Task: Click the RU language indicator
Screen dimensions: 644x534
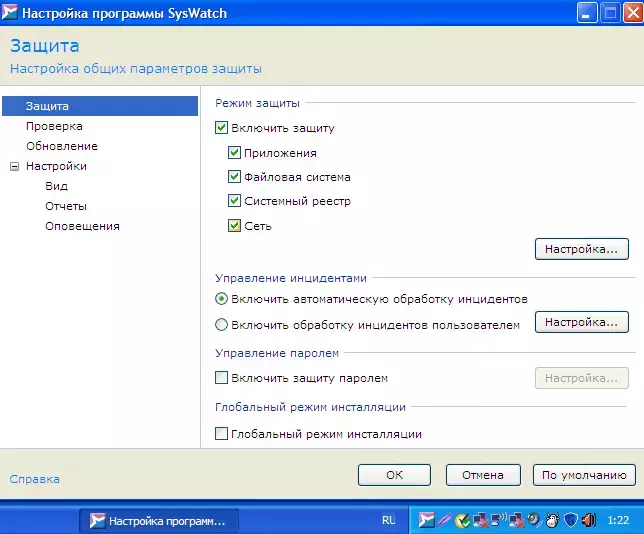Action: coord(389,520)
